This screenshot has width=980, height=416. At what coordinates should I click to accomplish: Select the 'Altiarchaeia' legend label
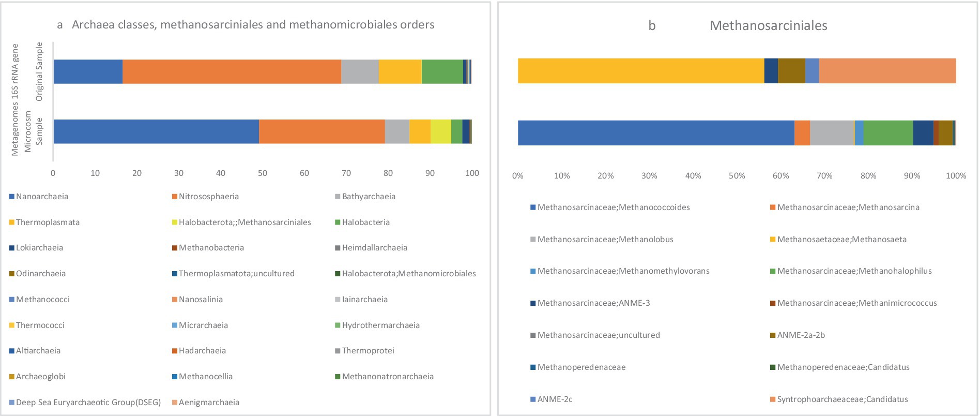(38, 351)
